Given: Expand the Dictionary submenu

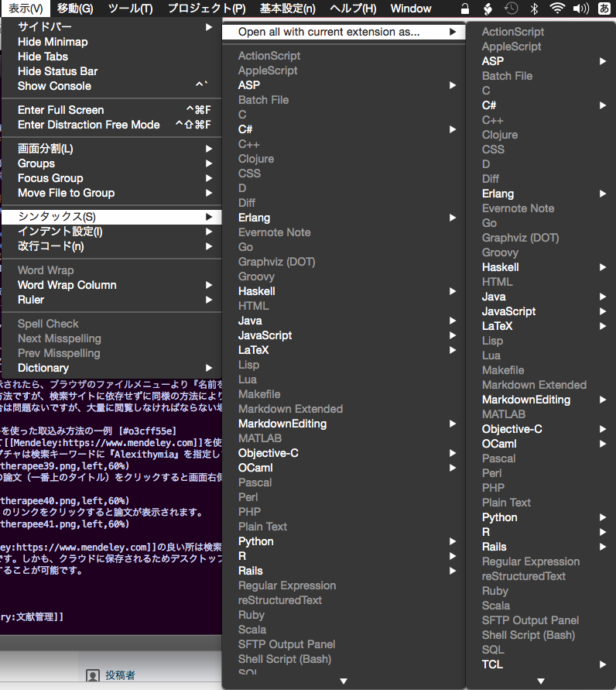Looking at the screenshot, I should point(111,368).
